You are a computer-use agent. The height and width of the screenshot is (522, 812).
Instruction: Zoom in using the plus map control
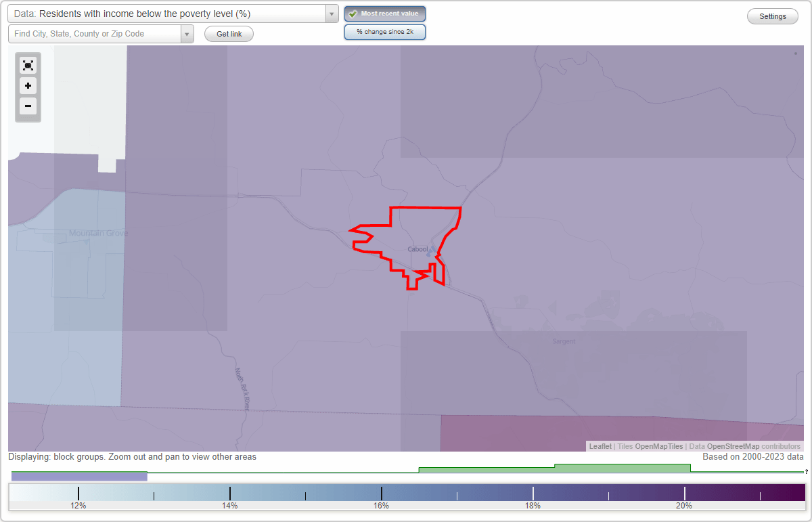28,85
